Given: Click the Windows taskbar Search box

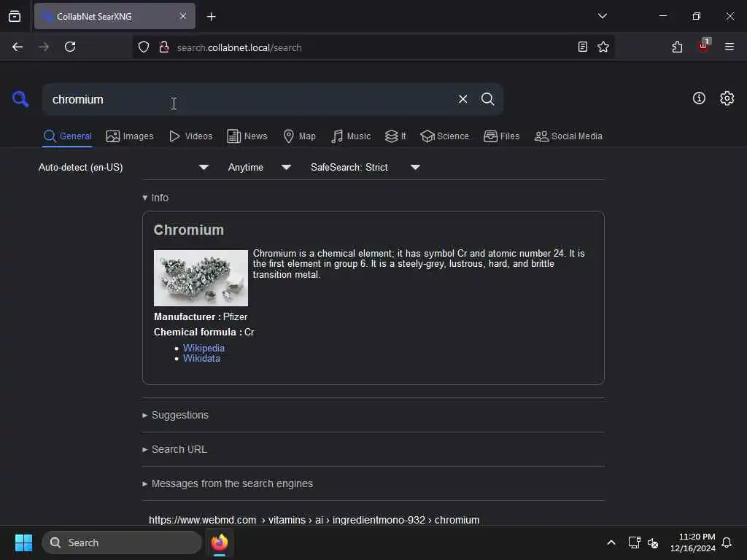Looking at the screenshot, I should pyautogui.click(x=122, y=542).
